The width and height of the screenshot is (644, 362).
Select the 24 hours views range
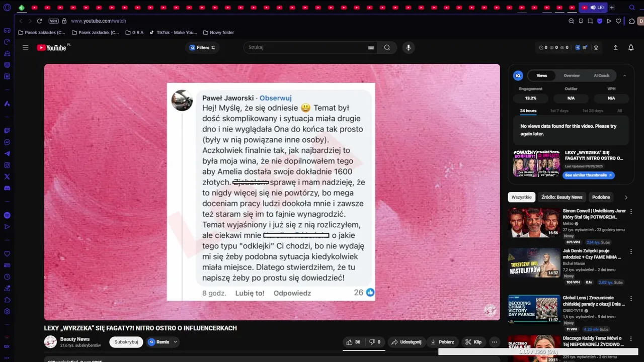point(528,111)
